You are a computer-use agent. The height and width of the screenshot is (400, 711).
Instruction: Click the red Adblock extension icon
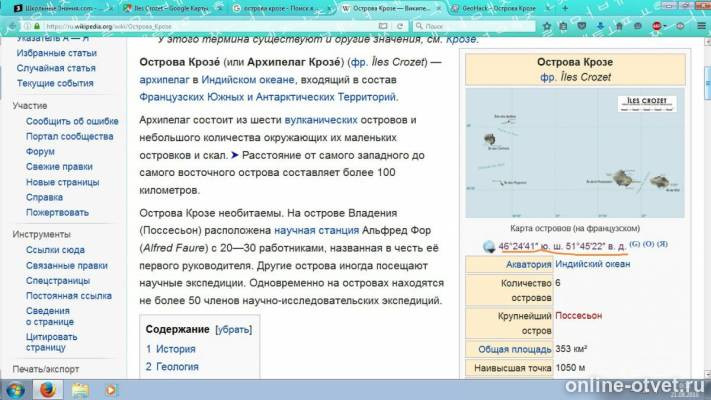(657, 26)
